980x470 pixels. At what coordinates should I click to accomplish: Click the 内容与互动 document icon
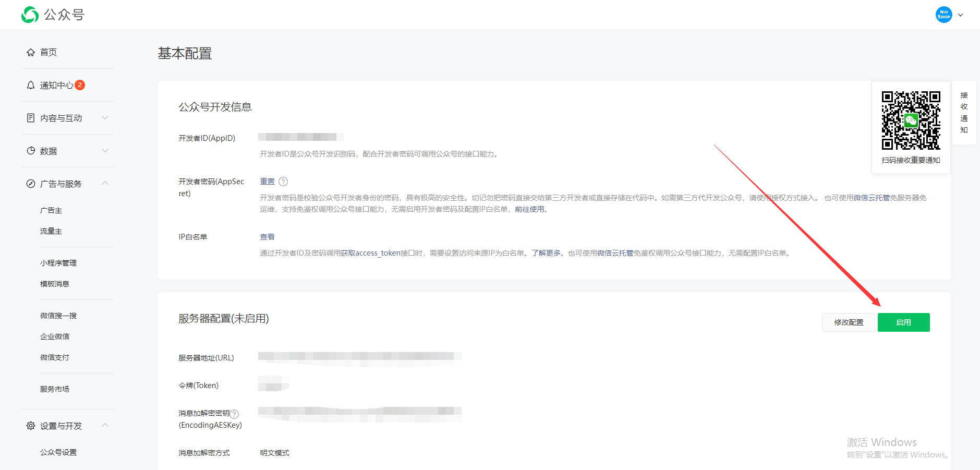[x=31, y=118]
